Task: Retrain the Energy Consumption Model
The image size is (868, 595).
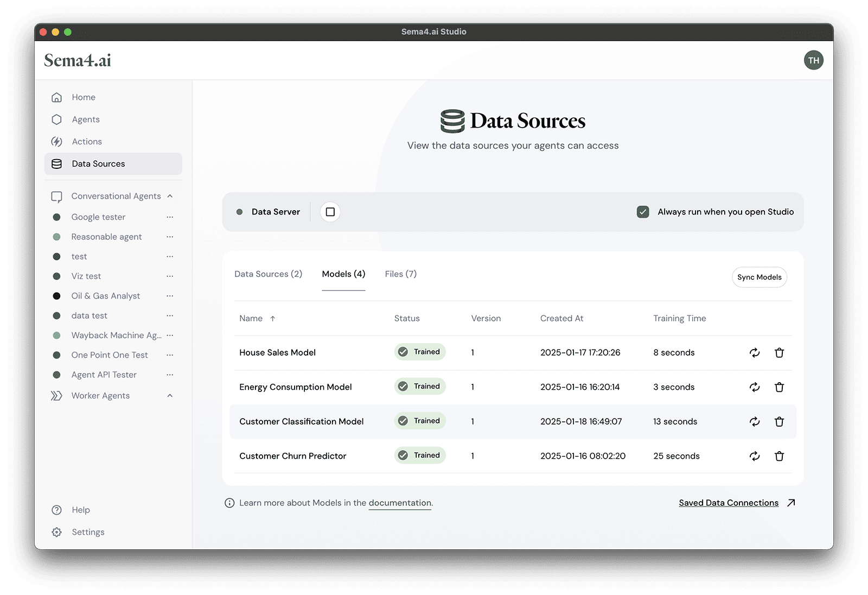Action: coord(755,387)
